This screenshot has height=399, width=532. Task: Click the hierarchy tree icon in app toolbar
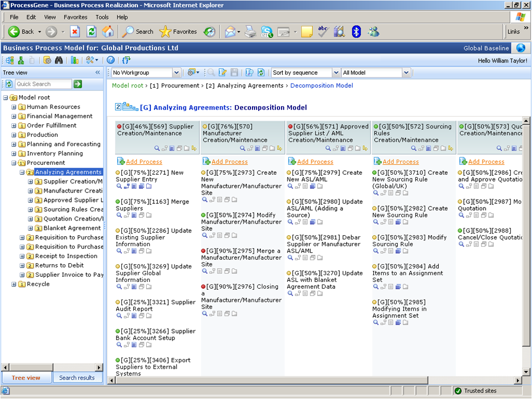tap(21, 60)
